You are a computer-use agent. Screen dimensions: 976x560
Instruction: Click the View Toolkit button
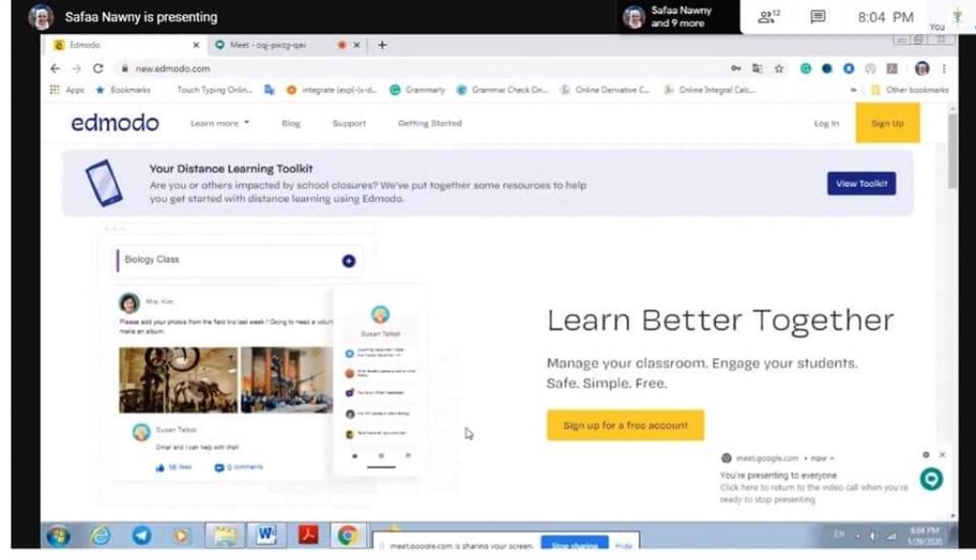click(x=861, y=184)
